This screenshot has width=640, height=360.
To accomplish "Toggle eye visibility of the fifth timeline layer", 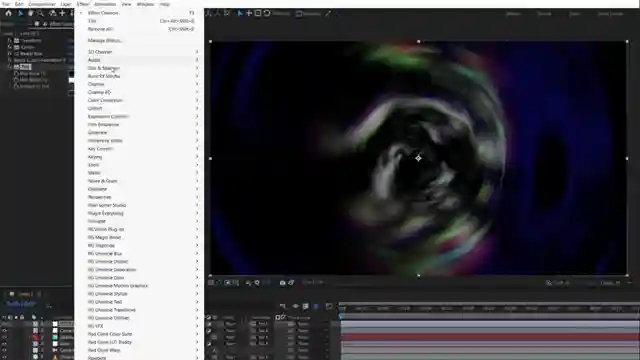I will (4, 350).
